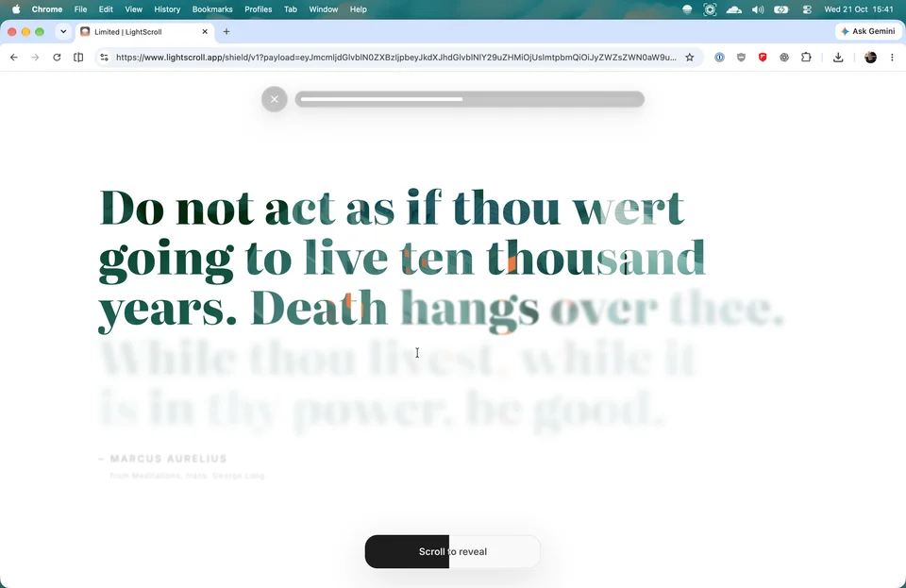Click the word 'thousand' in the quote
Image resolution: width=906 pixels, height=588 pixels.
click(596, 259)
